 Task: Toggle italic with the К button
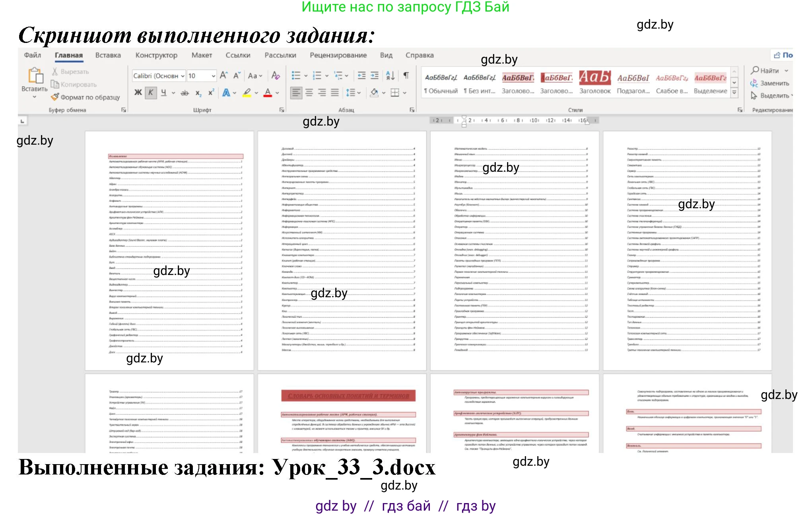151,93
